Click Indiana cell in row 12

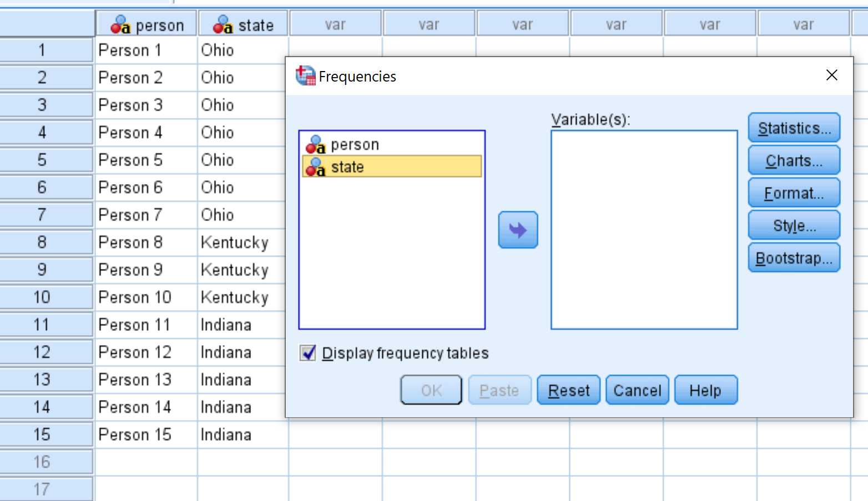[242, 352]
